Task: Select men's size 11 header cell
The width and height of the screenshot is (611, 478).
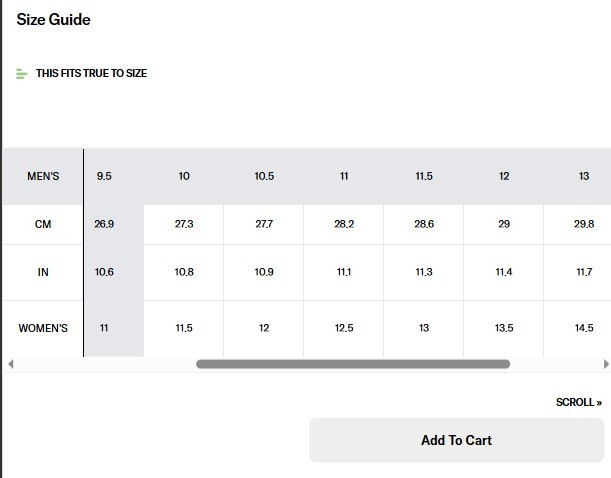Action: [x=344, y=176]
